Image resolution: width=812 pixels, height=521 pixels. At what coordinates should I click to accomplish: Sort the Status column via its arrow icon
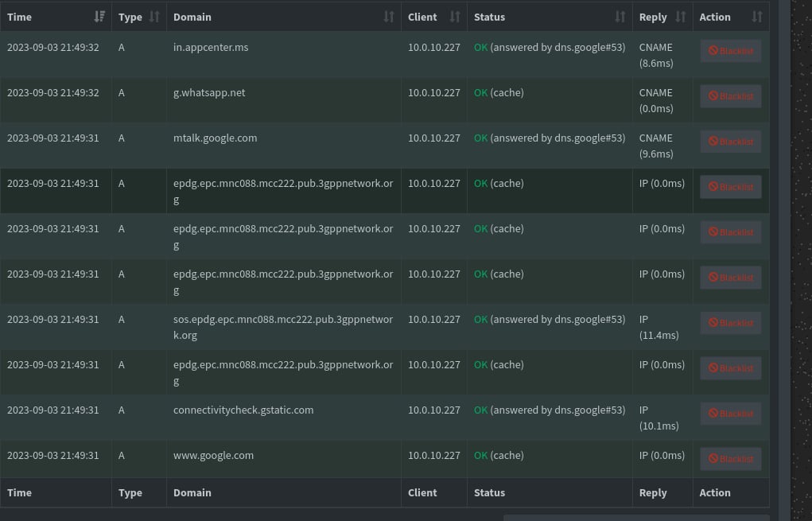(x=620, y=17)
